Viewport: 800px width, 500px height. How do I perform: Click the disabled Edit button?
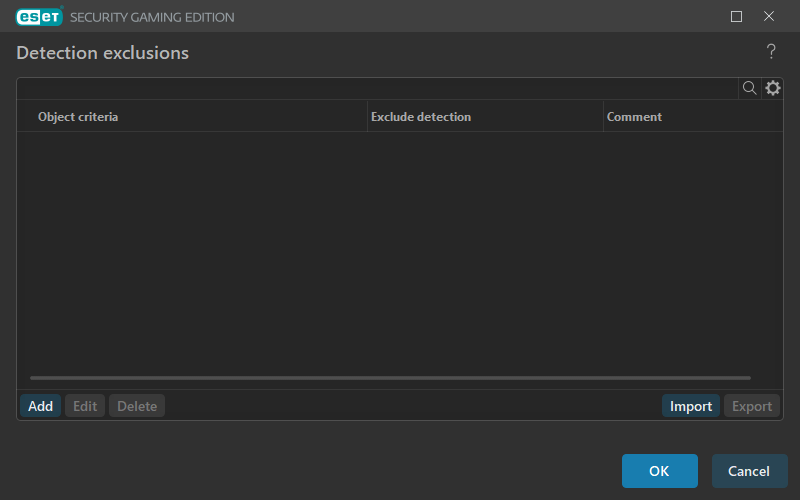tap(85, 406)
